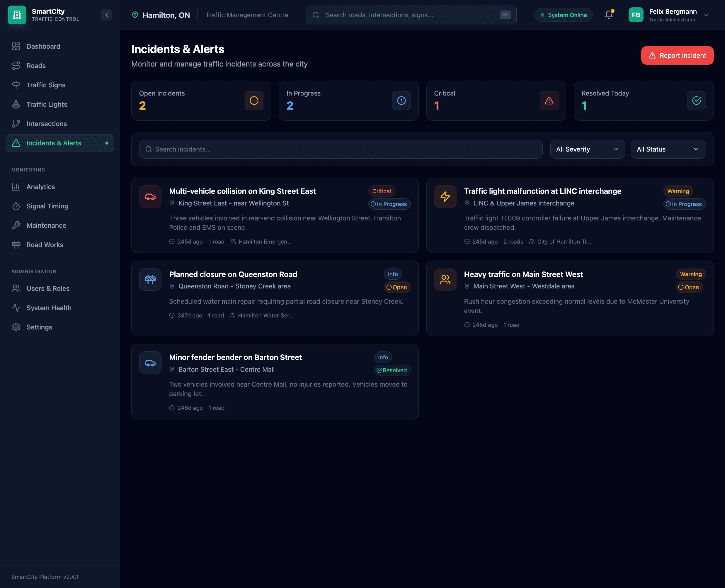Click the red car collision incident icon

point(150,197)
